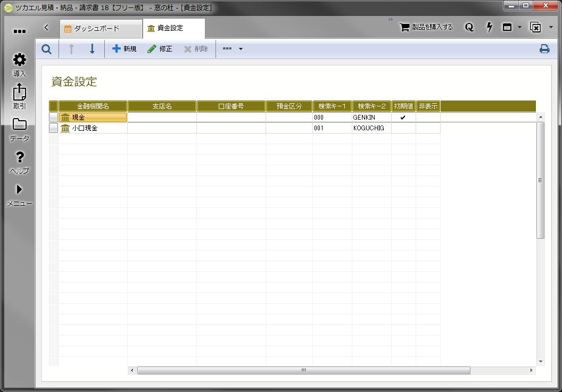Click the 001 search key cell
The width and height of the screenshot is (562, 392).
coord(332,128)
